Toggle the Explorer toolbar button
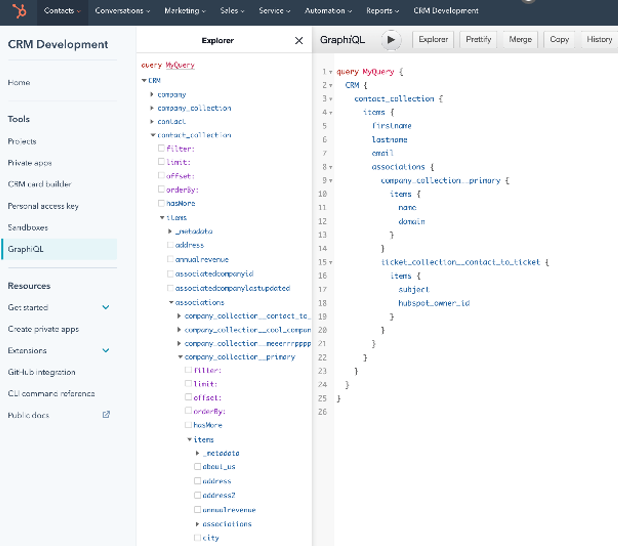This screenshot has height=546, width=618. (x=433, y=39)
